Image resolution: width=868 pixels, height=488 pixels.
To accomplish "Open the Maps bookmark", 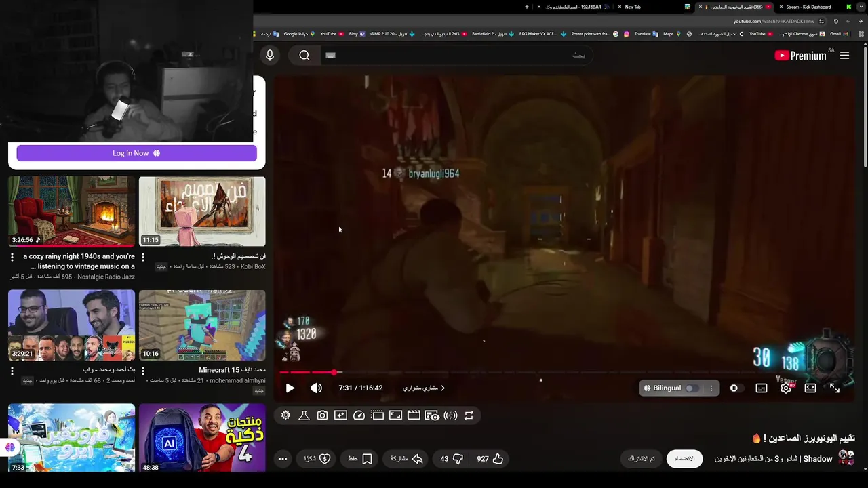I will (671, 34).
